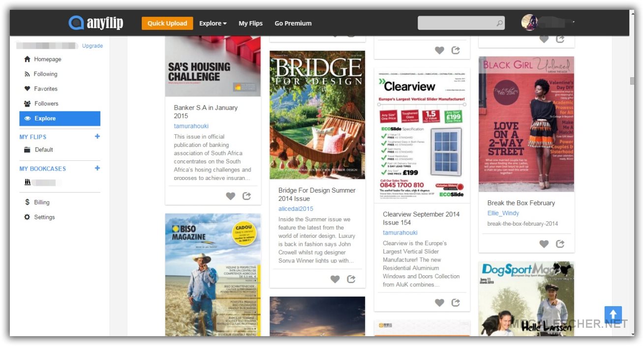Open Go Premium in top navigation
644x346 pixels.
293,23
